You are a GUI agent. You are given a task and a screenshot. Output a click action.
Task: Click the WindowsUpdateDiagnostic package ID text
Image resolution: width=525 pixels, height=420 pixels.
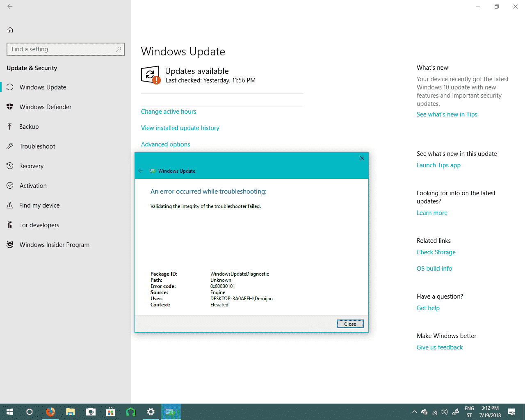pos(240,274)
